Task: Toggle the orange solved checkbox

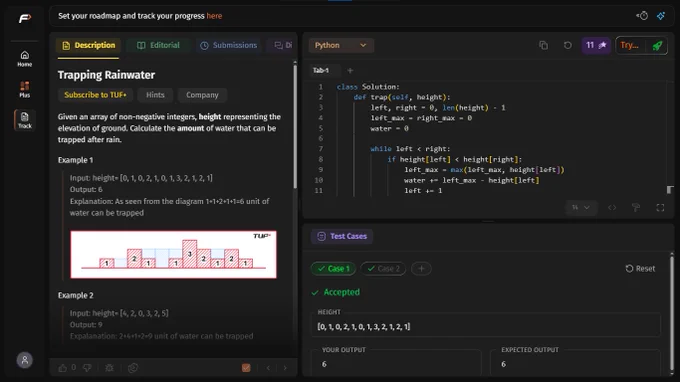Action: tap(246, 368)
